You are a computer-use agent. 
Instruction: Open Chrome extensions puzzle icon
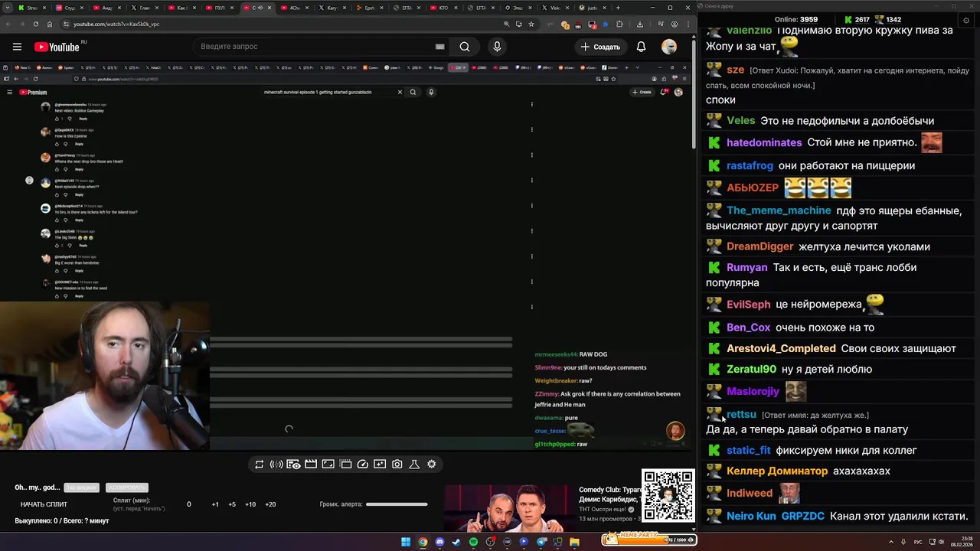tap(619, 24)
